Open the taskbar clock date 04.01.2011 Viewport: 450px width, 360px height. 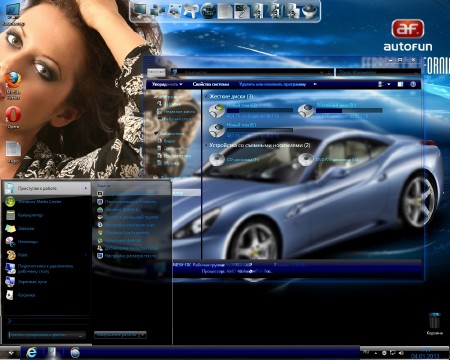[x=424, y=356]
